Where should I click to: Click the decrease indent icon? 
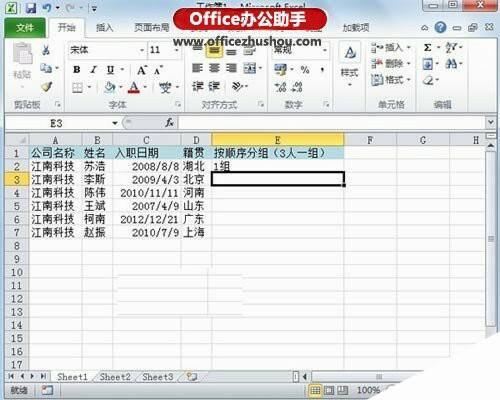(x=197, y=87)
